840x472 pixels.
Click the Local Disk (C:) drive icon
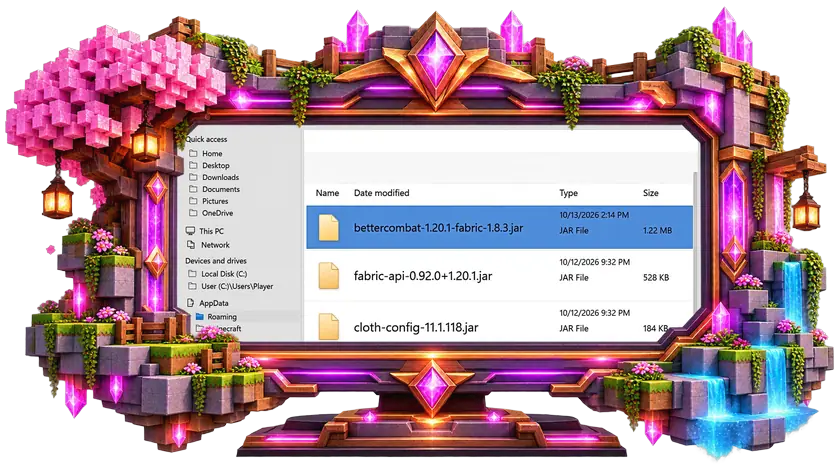click(x=192, y=274)
